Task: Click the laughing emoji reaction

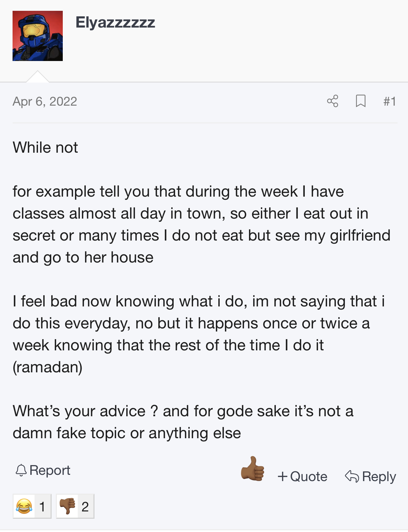Action: pos(24,506)
